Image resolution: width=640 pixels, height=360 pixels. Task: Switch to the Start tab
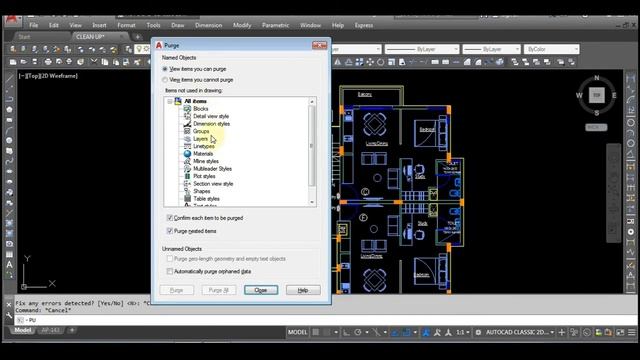tap(24, 37)
